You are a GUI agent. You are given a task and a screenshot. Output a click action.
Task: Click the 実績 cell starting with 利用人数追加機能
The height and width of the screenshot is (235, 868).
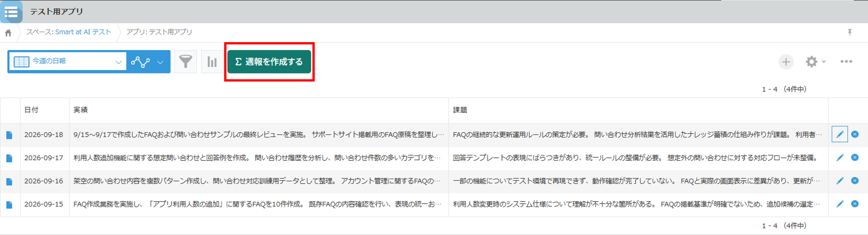(x=259, y=158)
